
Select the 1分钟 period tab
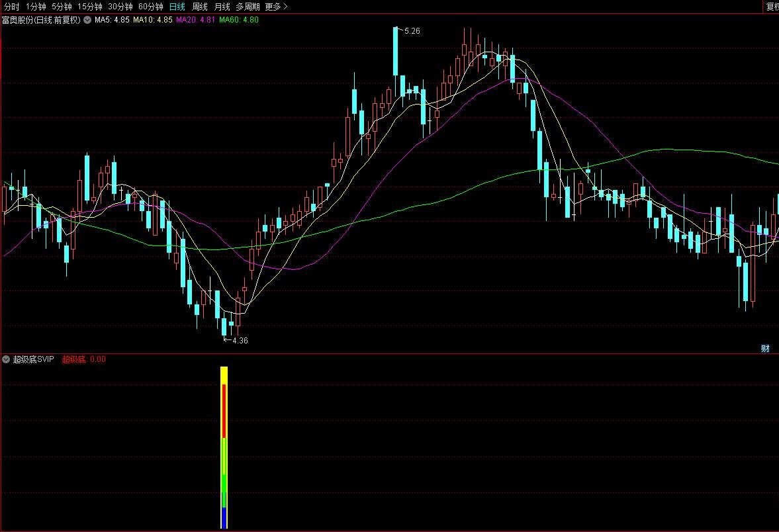click(x=36, y=7)
